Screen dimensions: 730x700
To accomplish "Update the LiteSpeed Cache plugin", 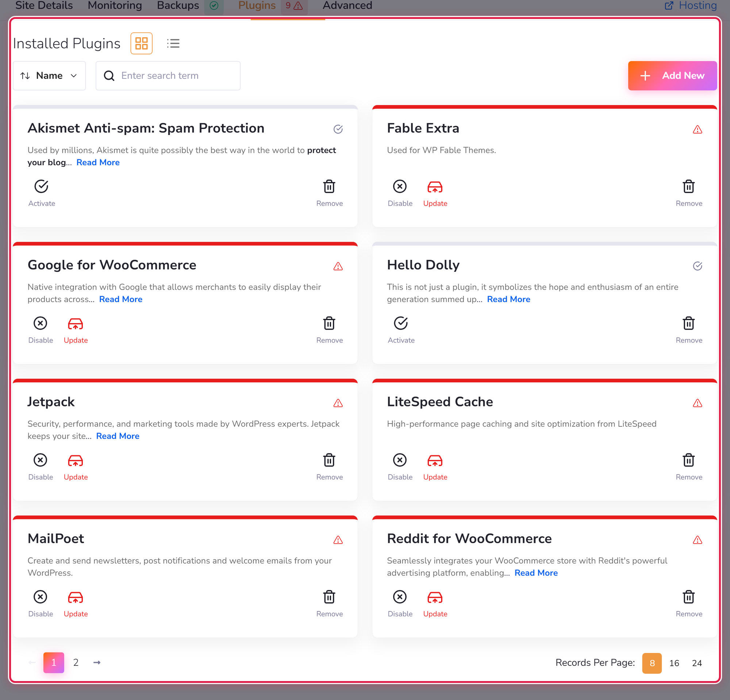I will 435,467.
